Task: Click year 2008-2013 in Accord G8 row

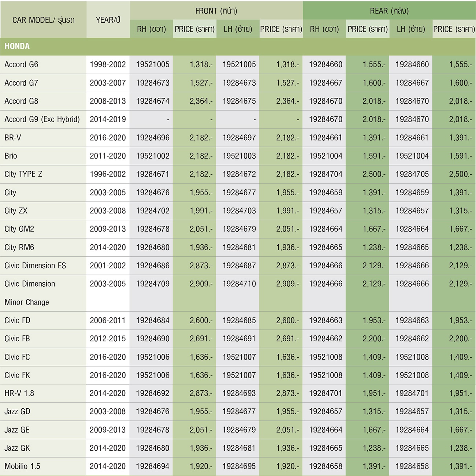Action: [x=108, y=101]
